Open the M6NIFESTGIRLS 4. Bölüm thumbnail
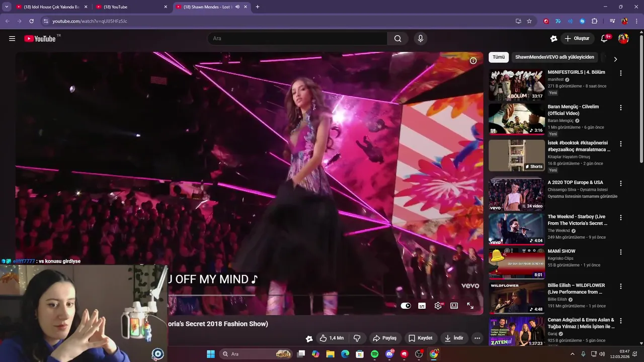This screenshot has width=644, height=362. tap(517, 85)
